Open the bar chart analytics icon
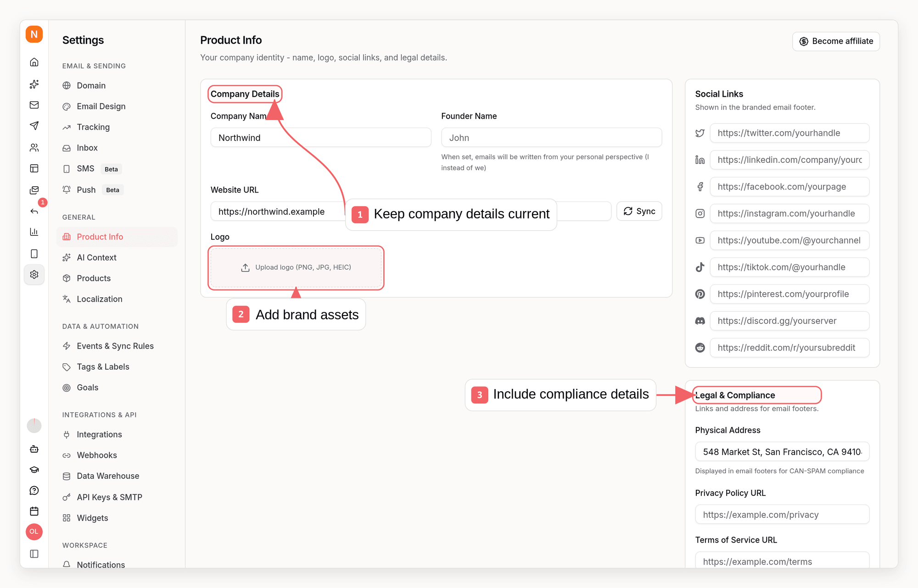This screenshot has height=588, width=918. tap(34, 232)
